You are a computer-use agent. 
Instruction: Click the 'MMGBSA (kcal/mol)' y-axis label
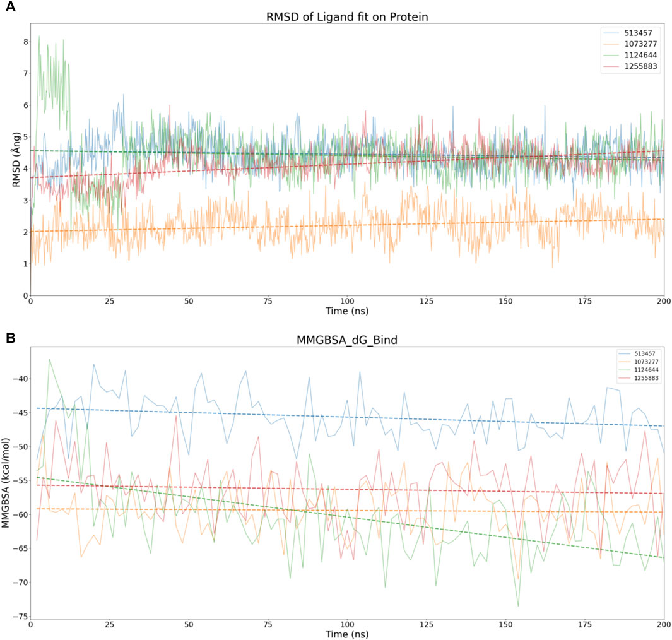[5, 483]
